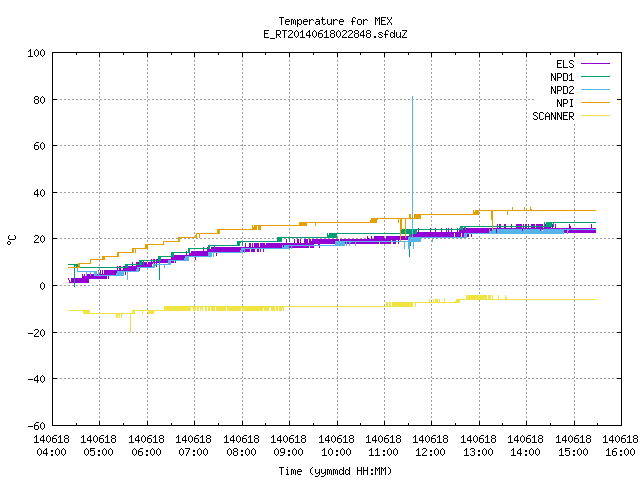Click the 11:00 x-axis tick label
640x480 pixels.
tap(383, 452)
